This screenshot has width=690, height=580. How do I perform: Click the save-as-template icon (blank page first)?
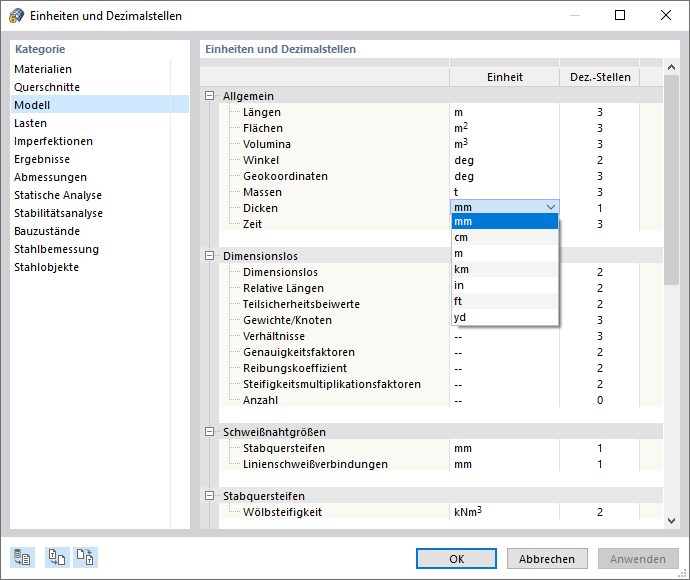click(86, 558)
